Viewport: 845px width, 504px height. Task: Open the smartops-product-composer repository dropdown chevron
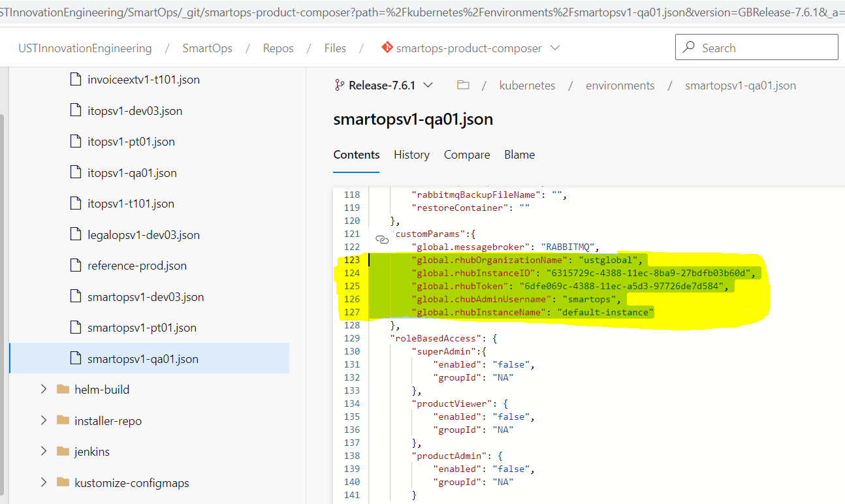coord(555,48)
